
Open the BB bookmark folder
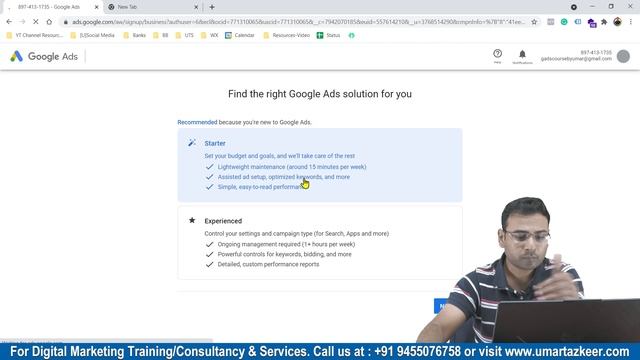161,36
